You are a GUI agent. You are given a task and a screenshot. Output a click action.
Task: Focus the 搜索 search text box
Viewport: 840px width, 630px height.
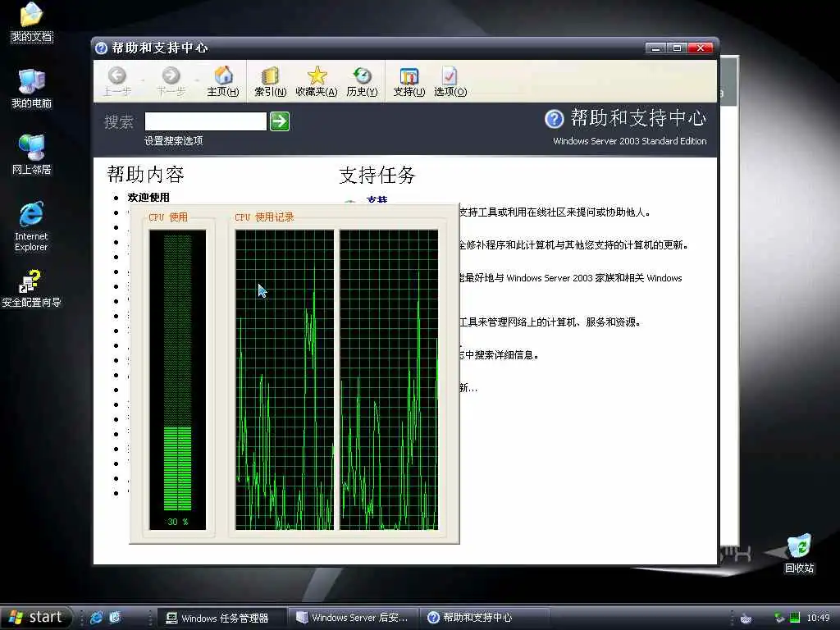(206, 121)
